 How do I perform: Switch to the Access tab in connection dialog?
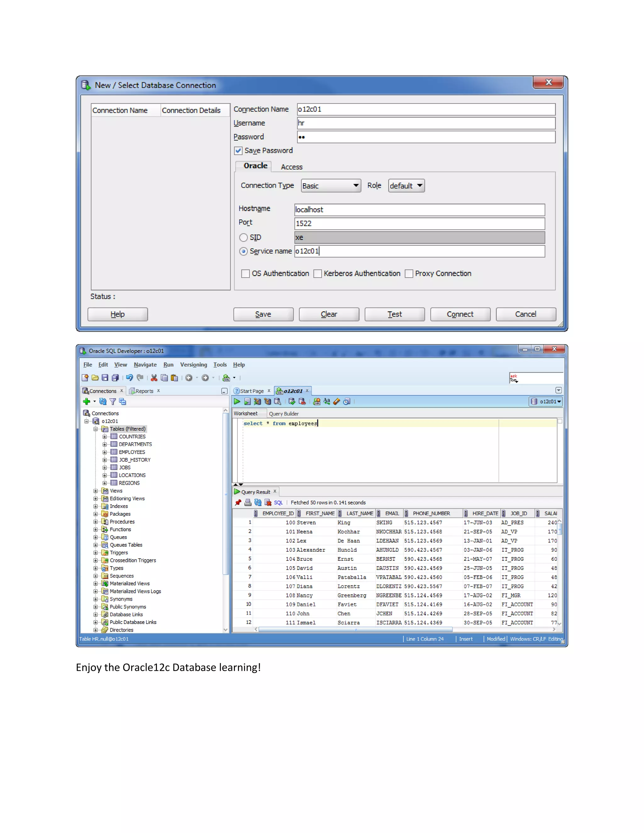tap(291, 167)
